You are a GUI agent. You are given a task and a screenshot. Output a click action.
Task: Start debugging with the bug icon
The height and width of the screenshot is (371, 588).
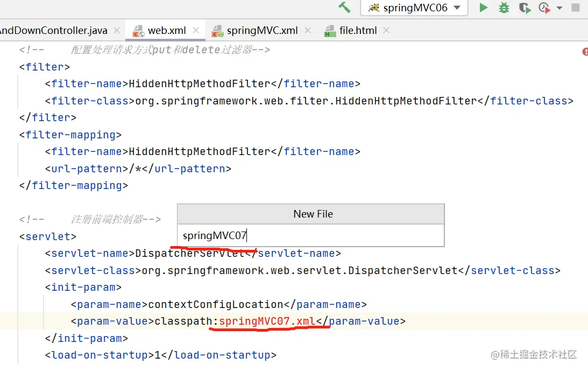coord(504,8)
